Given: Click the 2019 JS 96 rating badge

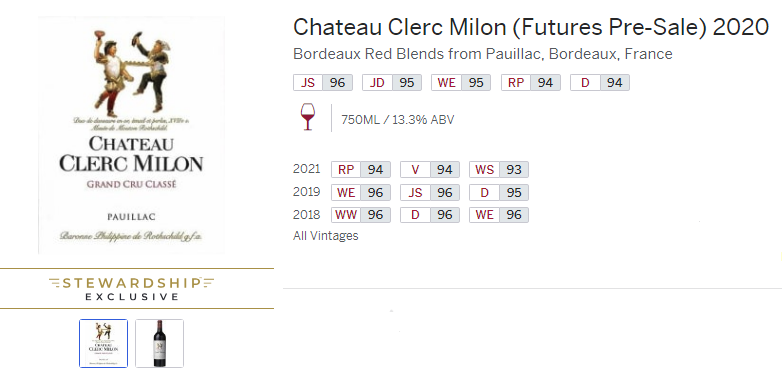Looking at the screenshot, I should click(430, 192).
